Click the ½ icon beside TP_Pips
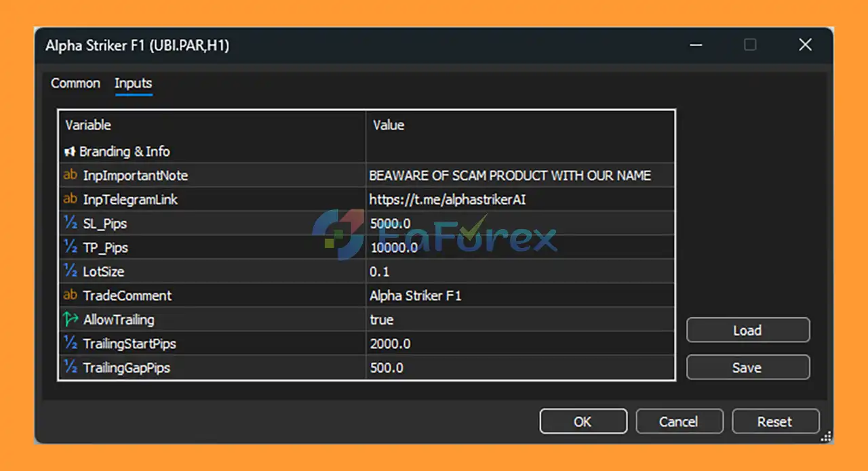This screenshot has width=868, height=471. point(70,247)
